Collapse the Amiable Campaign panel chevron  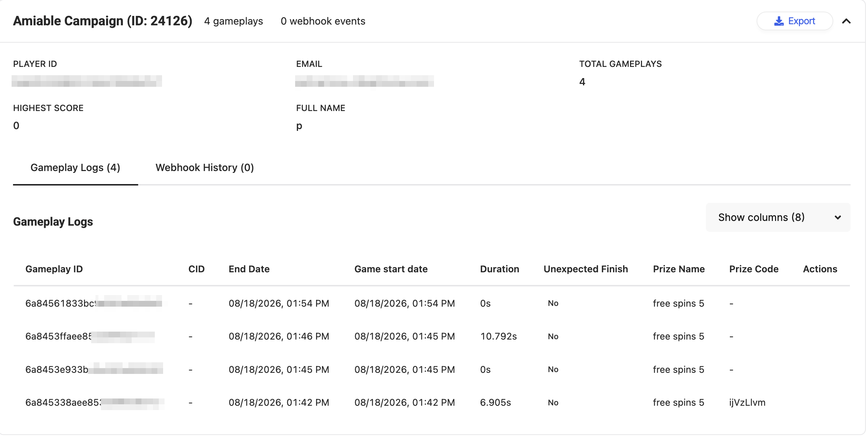846,21
